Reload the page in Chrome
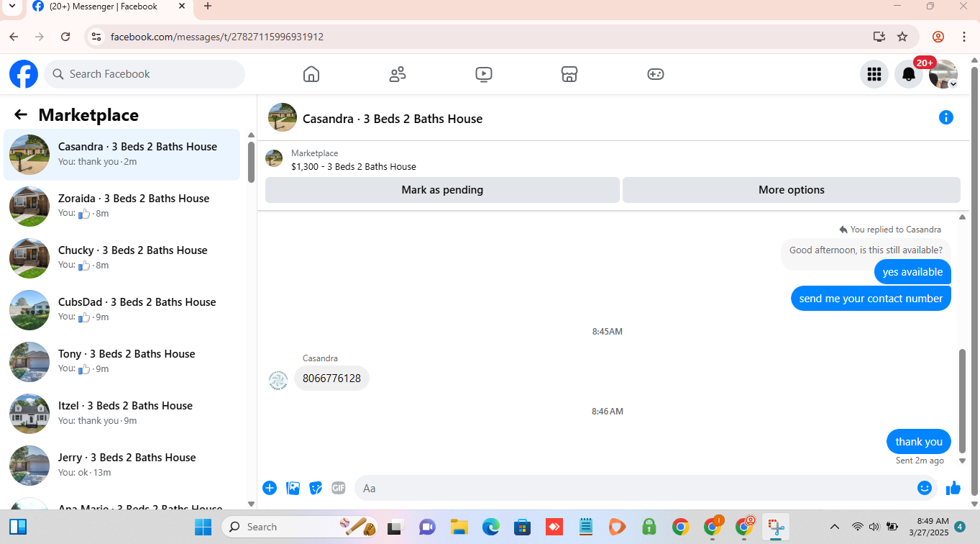The height and width of the screenshot is (544, 980). [65, 37]
